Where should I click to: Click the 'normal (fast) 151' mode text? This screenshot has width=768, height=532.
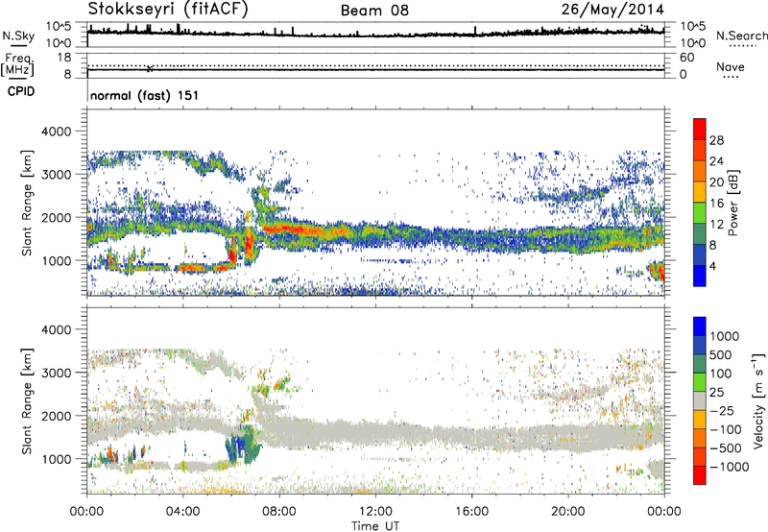[145, 95]
